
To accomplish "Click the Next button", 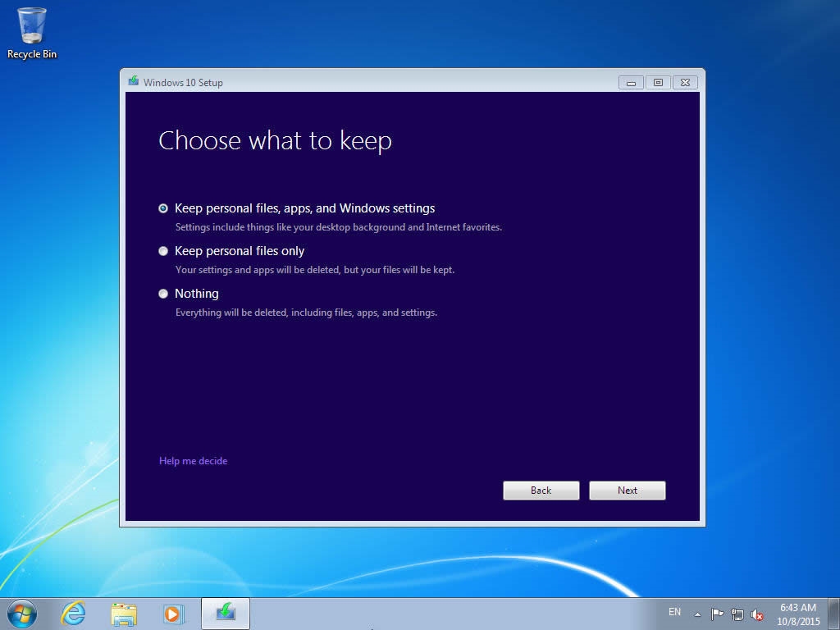I will click(x=628, y=491).
